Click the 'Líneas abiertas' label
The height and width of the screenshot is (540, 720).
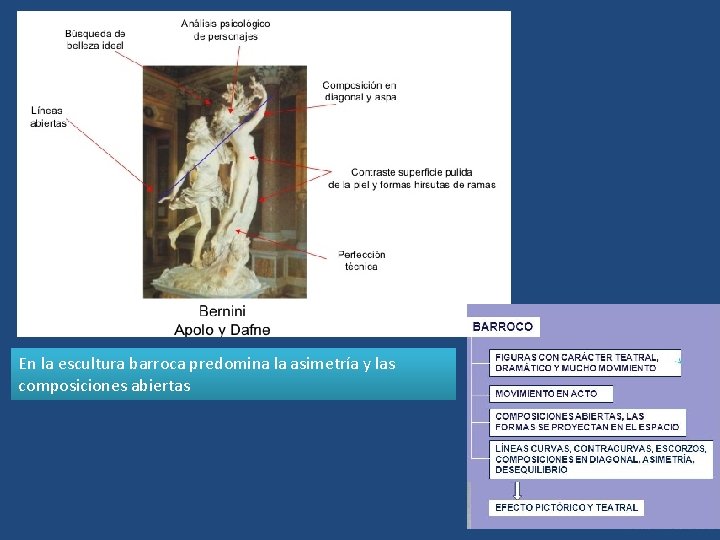point(48,117)
